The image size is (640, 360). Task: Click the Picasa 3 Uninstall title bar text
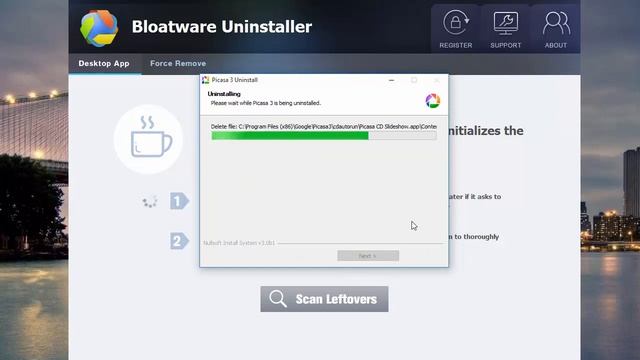[x=235, y=80]
